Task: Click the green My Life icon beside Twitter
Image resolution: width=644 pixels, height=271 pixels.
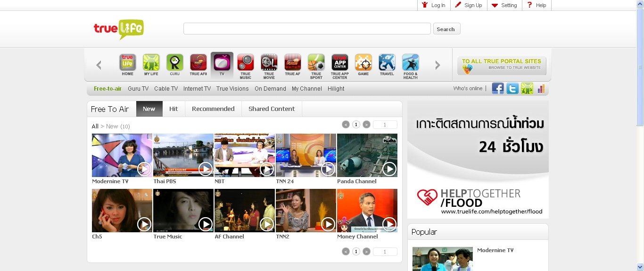Action: pos(527,88)
